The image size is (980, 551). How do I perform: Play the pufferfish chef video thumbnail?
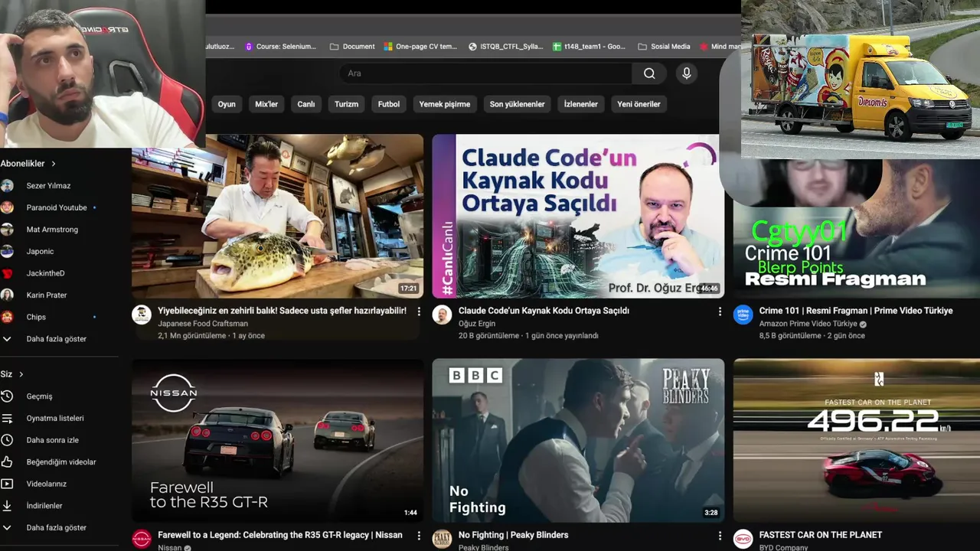click(x=277, y=217)
